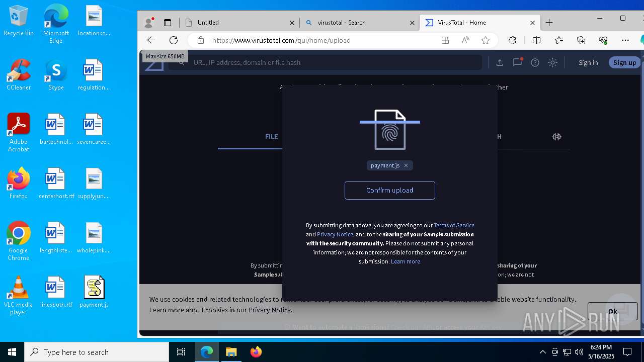
Task: Select the Skype desktop shortcut
Action: [x=56, y=75]
